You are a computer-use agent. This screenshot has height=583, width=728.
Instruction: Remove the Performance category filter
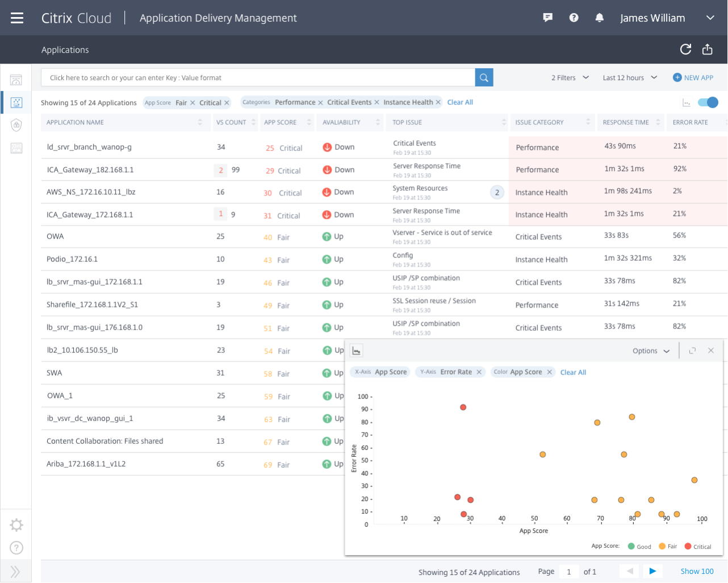(320, 102)
